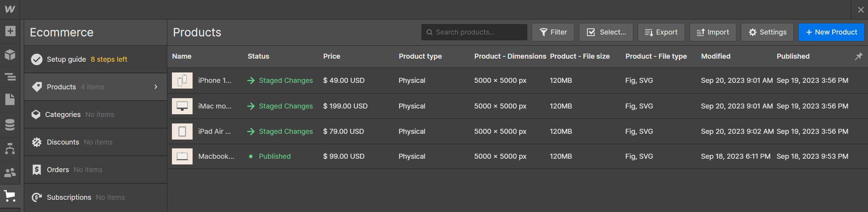The height and width of the screenshot is (212, 868).
Task: Open the CMS collections database icon
Action: (x=10, y=125)
